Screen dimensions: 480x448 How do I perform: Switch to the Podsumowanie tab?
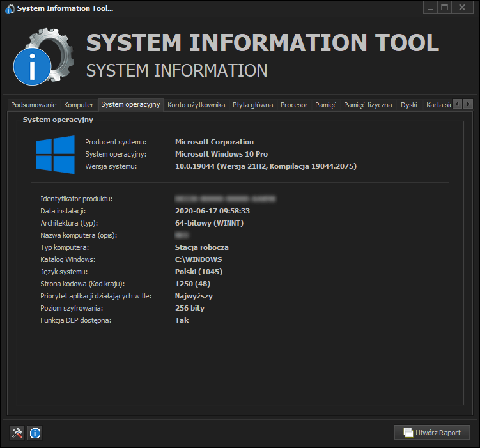pos(34,105)
